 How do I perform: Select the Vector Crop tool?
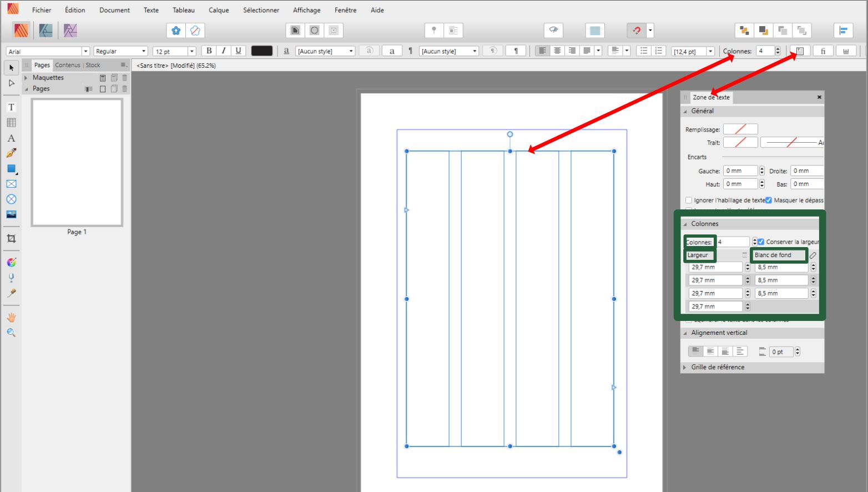11,239
